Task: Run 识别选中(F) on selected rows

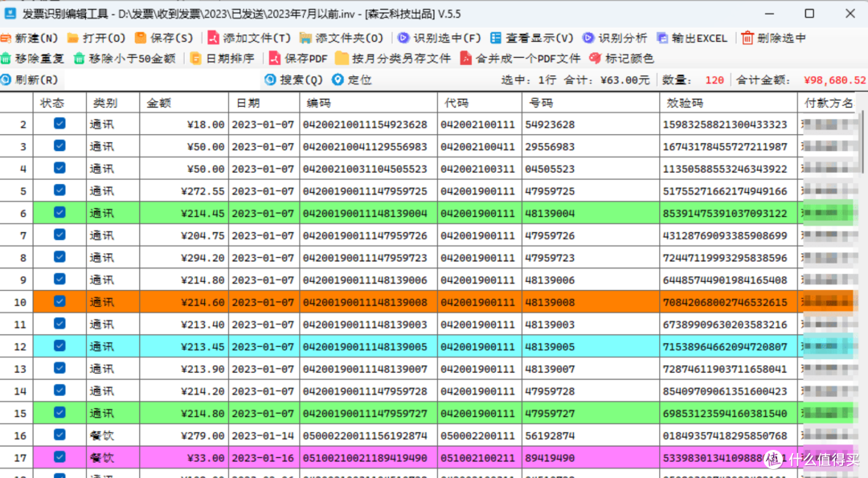Action: 440,39
